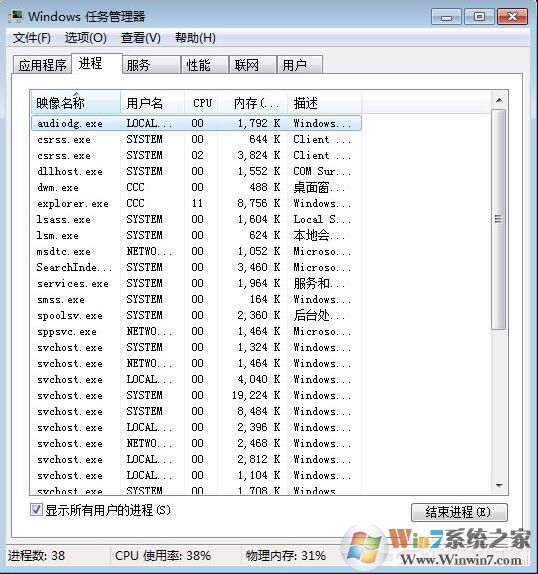Image resolution: width=538 pixels, height=574 pixels.
Task: Select the lsm.exe process
Action: pos(196,235)
